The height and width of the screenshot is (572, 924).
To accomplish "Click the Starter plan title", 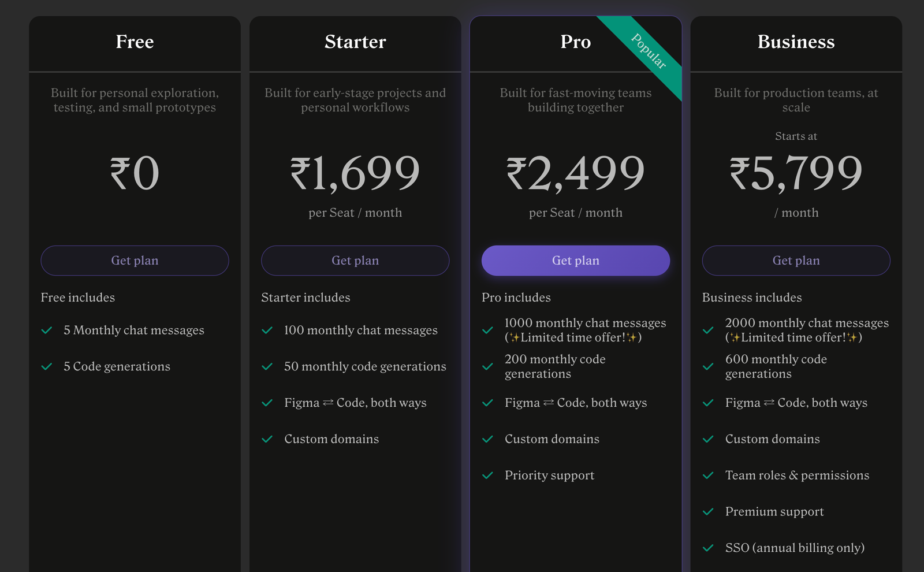I will (355, 42).
